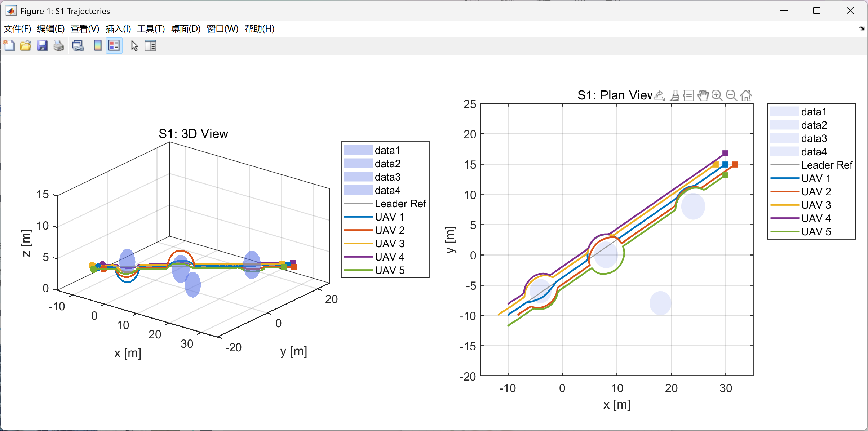The image size is (868, 431).
Task: Click the Leader Ref entry in 3D View legend
Action: [x=400, y=204]
